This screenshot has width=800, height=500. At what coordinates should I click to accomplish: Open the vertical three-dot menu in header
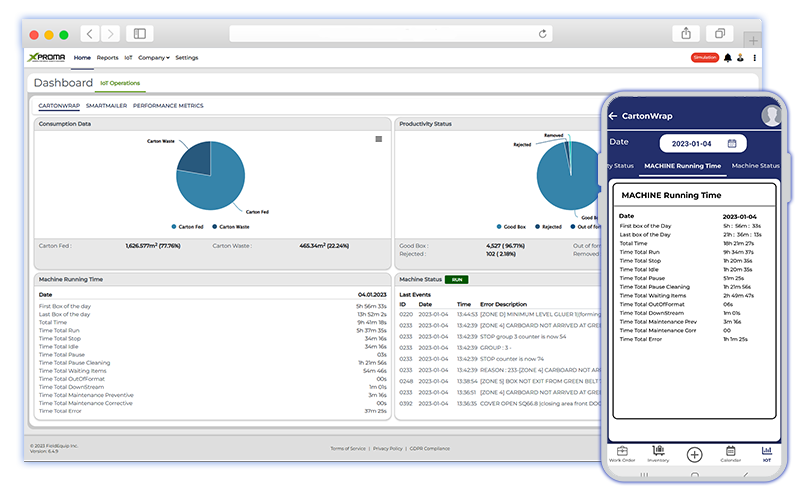click(755, 58)
